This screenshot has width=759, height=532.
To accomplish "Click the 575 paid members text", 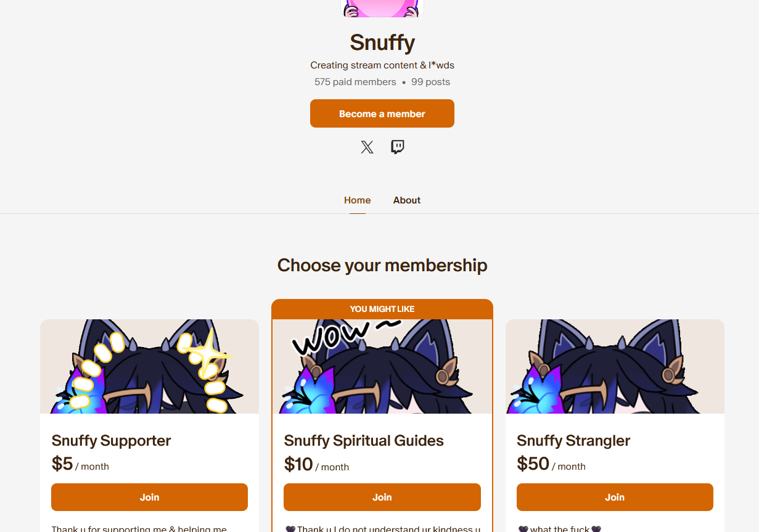I will [x=355, y=82].
